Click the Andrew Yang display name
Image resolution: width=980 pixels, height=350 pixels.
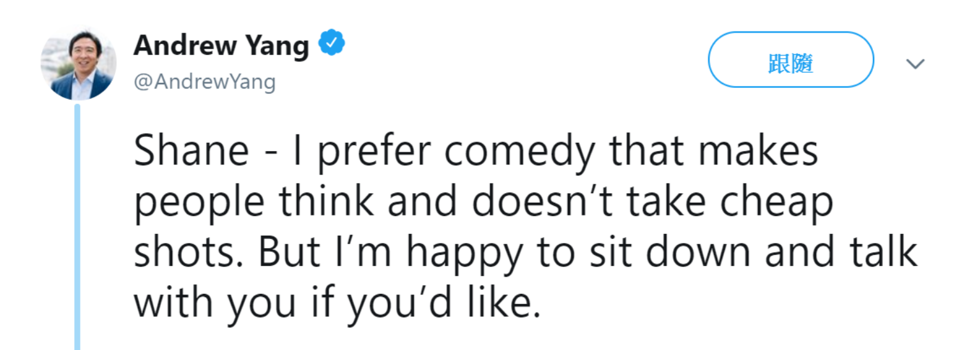pyautogui.click(x=221, y=45)
